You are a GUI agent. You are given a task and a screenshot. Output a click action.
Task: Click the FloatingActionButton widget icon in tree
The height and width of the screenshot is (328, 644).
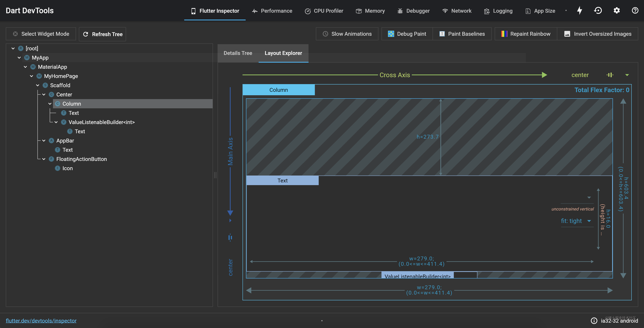51,159
